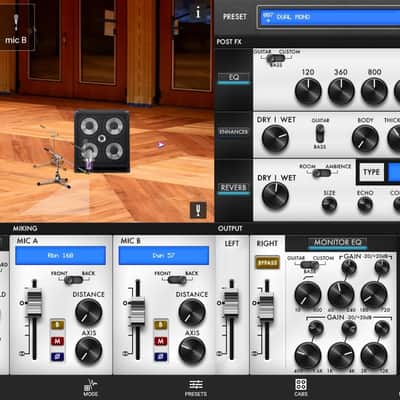Screen dimensions: 400x400
Task: Click the POST FX section header
Action: pos(229,42)
